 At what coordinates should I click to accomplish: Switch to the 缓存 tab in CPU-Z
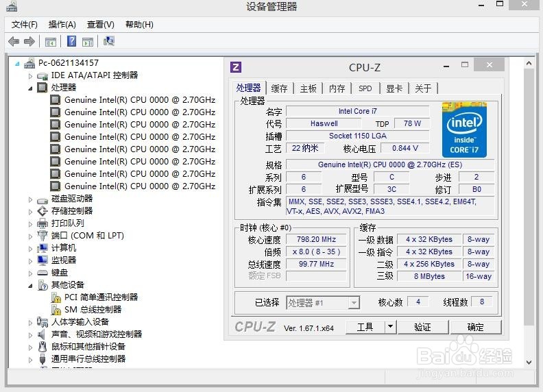[280, 88]
